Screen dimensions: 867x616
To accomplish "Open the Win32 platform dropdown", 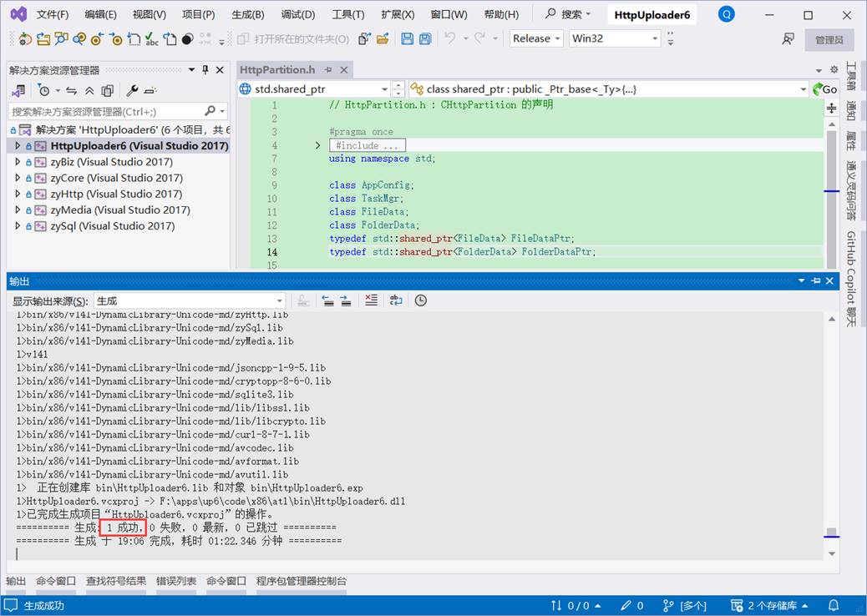I will 615,38.
